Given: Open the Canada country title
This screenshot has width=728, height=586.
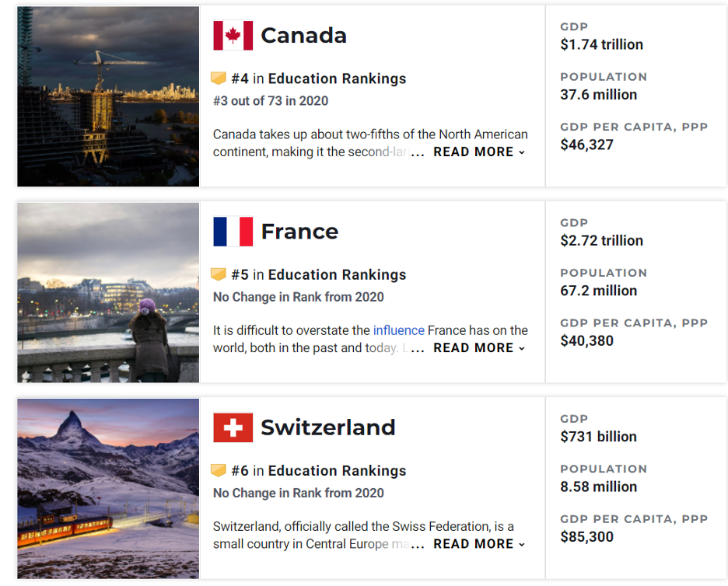Looking at the screenshot, I should point(303,36).
